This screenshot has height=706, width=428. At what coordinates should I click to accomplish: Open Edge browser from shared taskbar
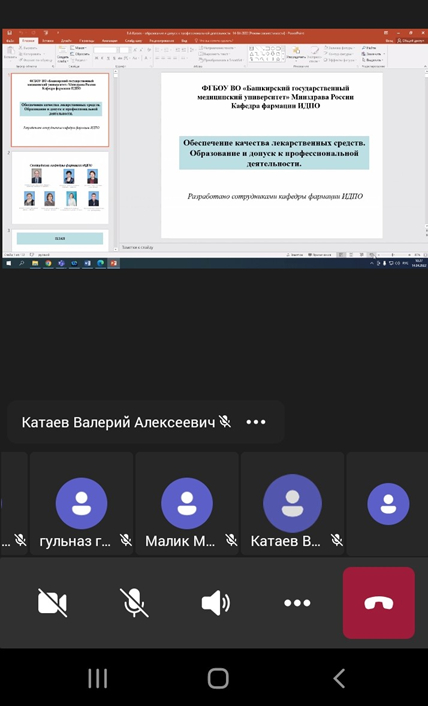click(100, 263)
